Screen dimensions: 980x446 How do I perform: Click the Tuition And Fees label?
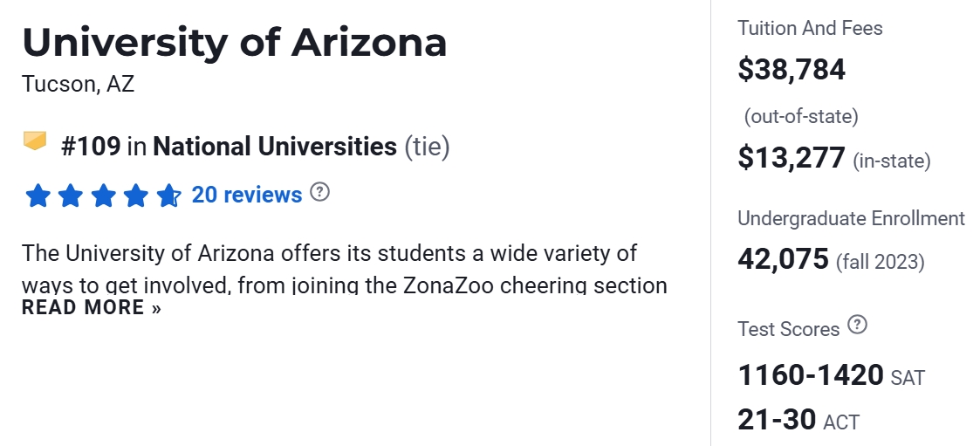click(810, 28)
